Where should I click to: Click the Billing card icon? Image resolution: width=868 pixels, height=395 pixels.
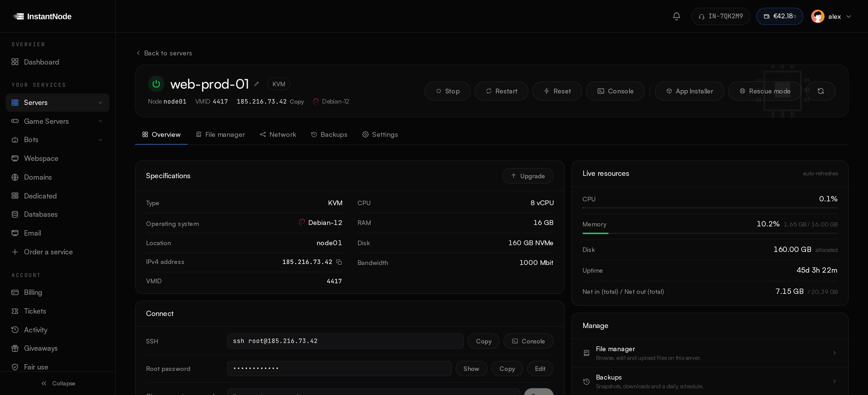click(15, 292)
